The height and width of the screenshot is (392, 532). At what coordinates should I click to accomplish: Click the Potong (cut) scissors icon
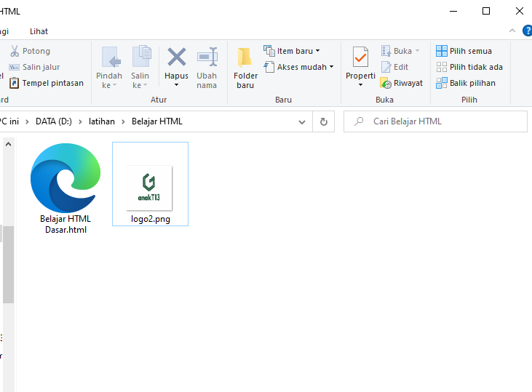point(15,51)
